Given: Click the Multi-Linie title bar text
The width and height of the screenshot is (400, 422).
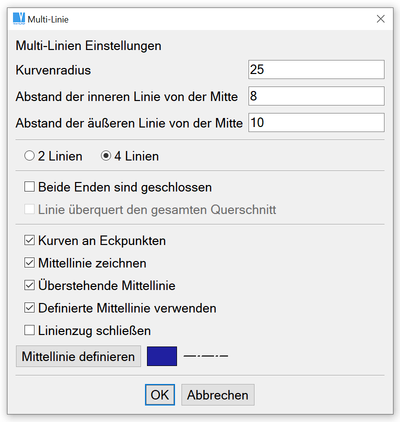Looking at the screenshot, I should (x=48, y=19).
